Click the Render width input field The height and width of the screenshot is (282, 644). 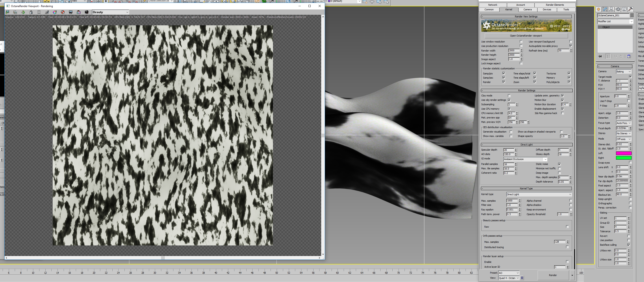tap(514, 50)
